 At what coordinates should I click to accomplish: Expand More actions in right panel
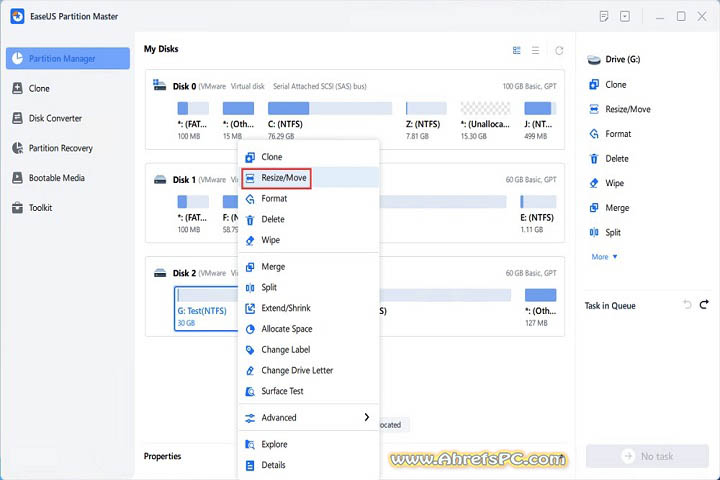604,257
